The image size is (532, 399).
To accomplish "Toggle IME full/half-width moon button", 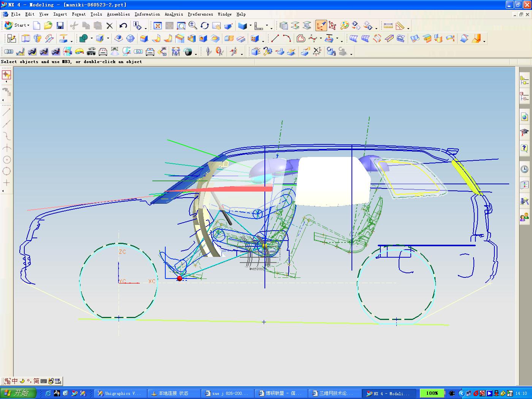I will coord(22,381).
